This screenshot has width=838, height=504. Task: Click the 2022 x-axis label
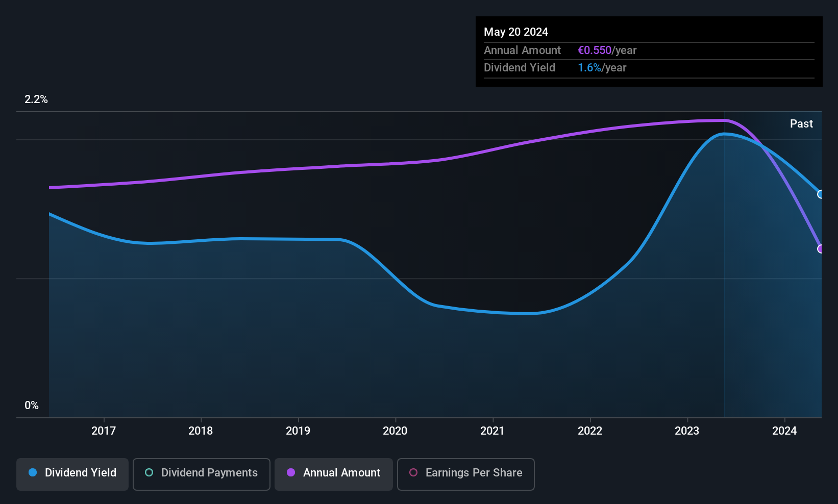(x=590, y=431)
